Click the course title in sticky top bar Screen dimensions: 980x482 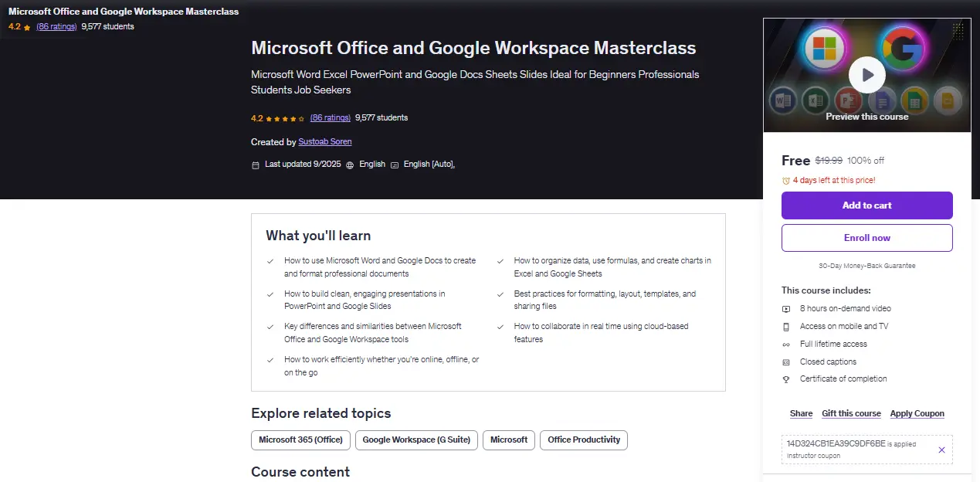click(x=124, y=12)
